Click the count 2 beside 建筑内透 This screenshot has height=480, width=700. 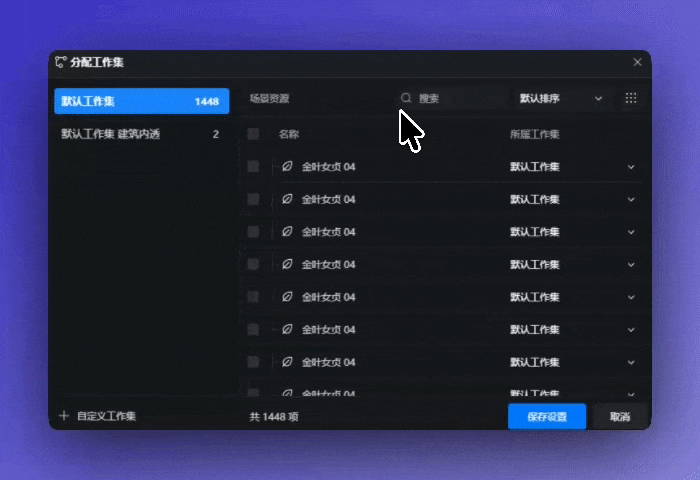click(x=216, y=134)
